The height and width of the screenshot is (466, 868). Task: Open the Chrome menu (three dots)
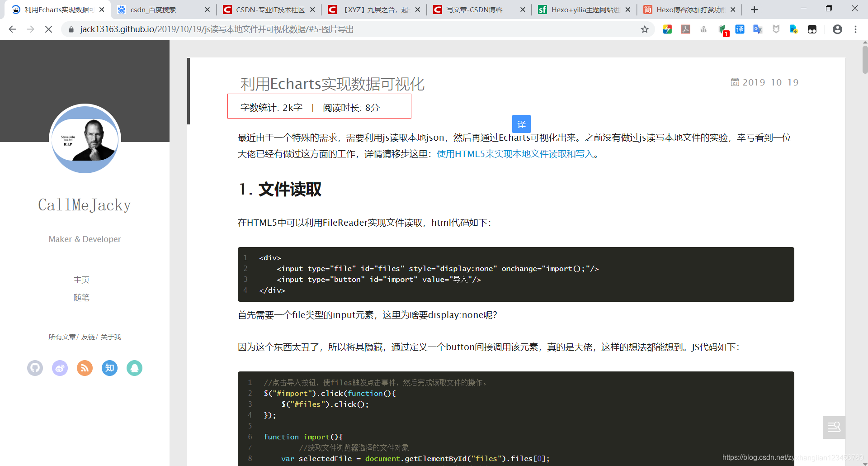[x=855, y=29]
